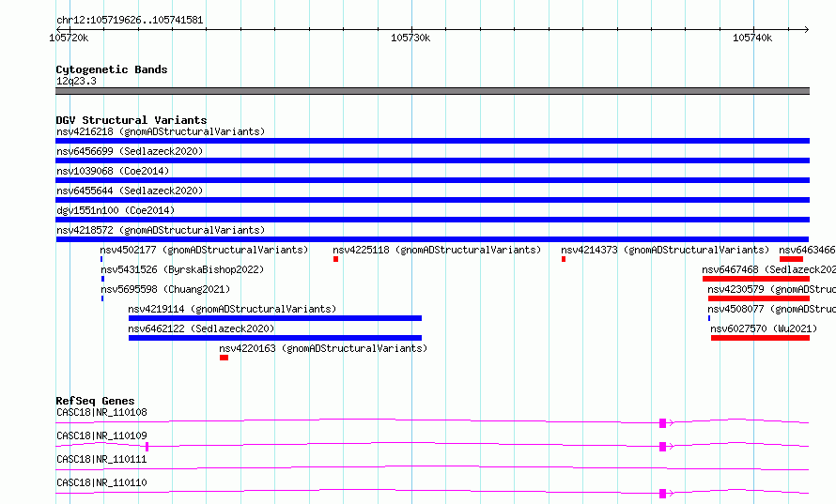
Task: Click nsv5695598 (Chuang2021) label
Action: tap(165, 289)
